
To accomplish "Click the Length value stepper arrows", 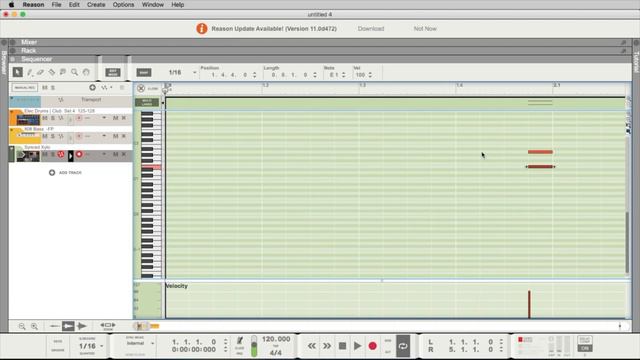I will (x=315, y=75).
